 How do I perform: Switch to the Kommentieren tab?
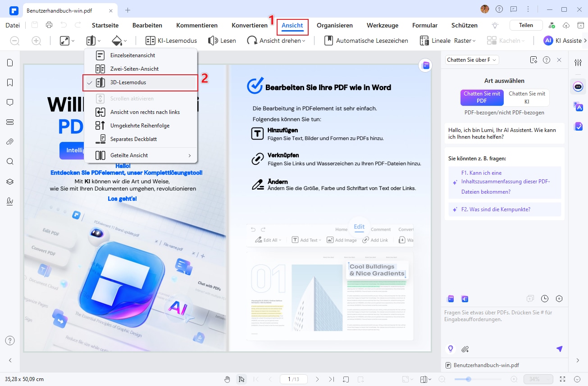point(197,25)
